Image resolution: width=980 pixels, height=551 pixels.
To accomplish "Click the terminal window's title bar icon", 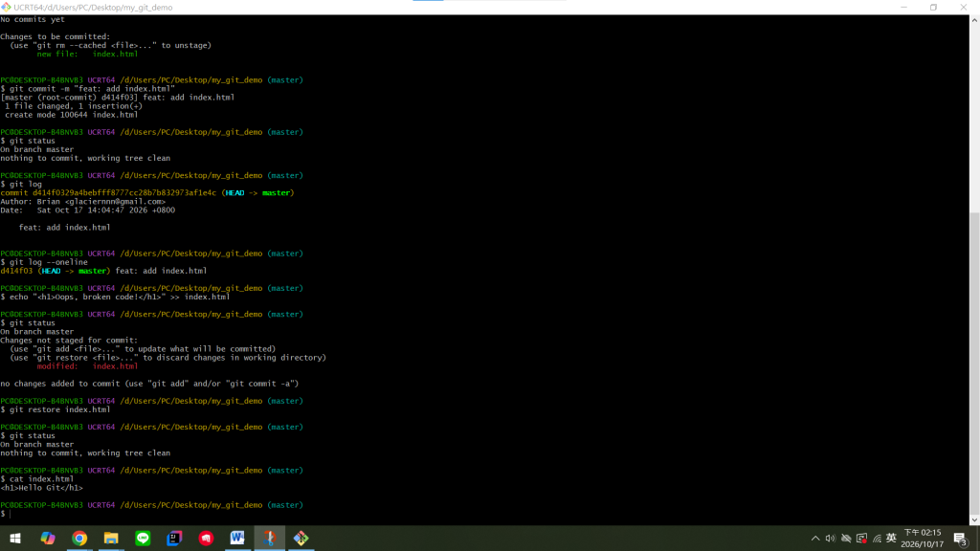I will (6, 7).
